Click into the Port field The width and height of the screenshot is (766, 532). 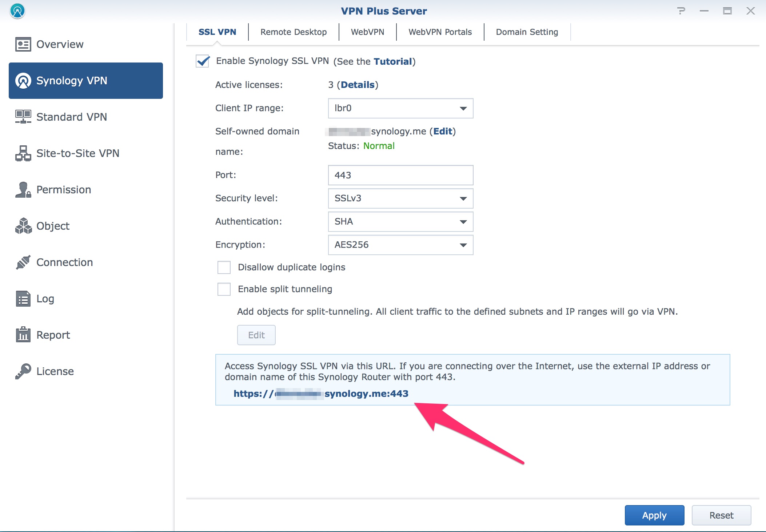tap(400, 175)
